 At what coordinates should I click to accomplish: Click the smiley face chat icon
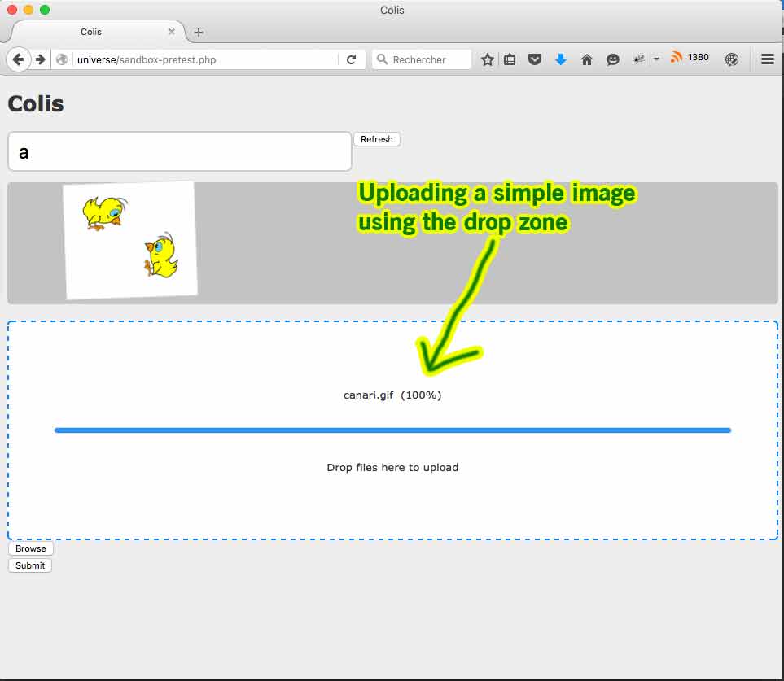612,59
